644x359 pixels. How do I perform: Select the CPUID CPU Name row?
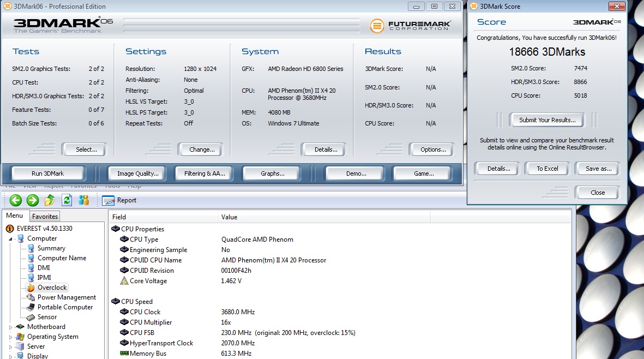(x=340, y=260)
